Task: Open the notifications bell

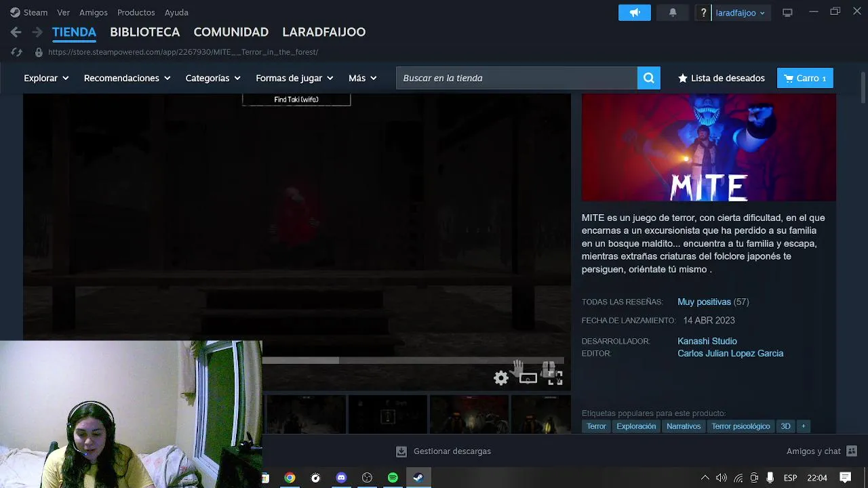Action: coord(672,12)
